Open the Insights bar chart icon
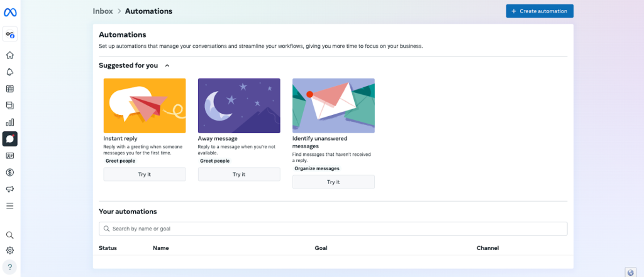 tap(10, 122)
